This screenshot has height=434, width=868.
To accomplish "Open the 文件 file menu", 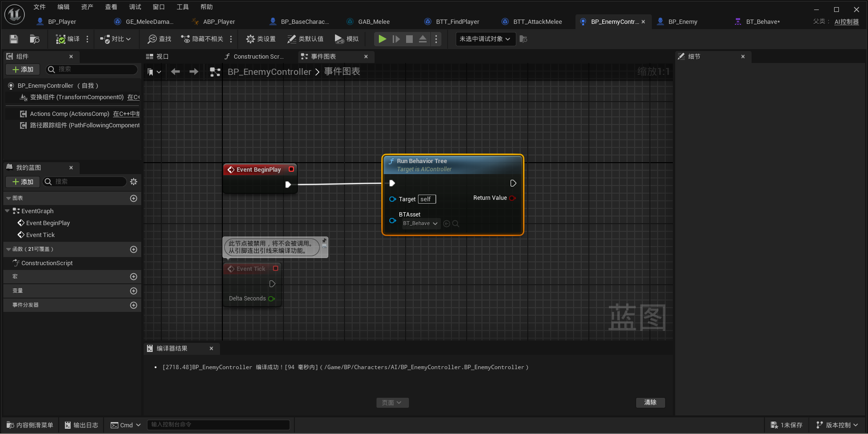I will click(x=40, y=7).
